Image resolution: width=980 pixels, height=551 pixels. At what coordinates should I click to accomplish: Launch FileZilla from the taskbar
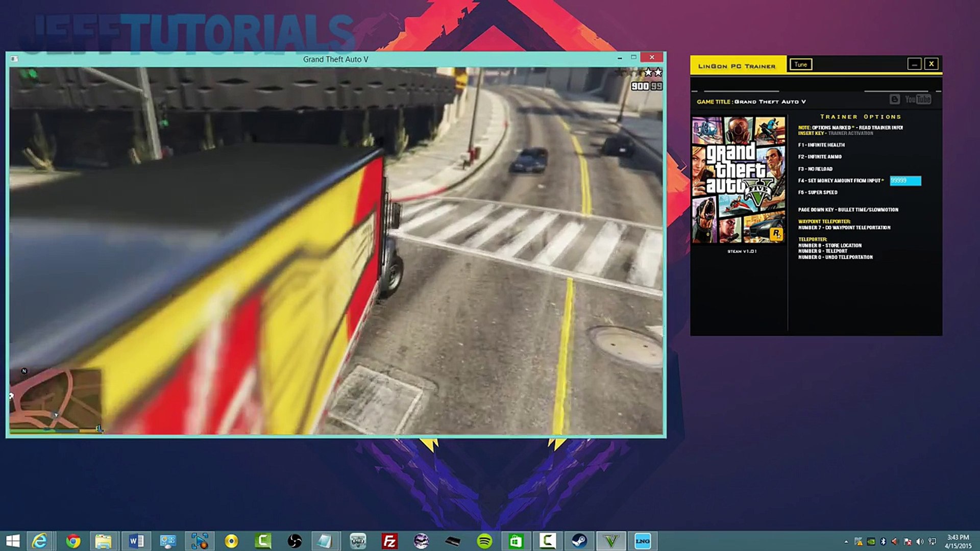tap(389, 541)
